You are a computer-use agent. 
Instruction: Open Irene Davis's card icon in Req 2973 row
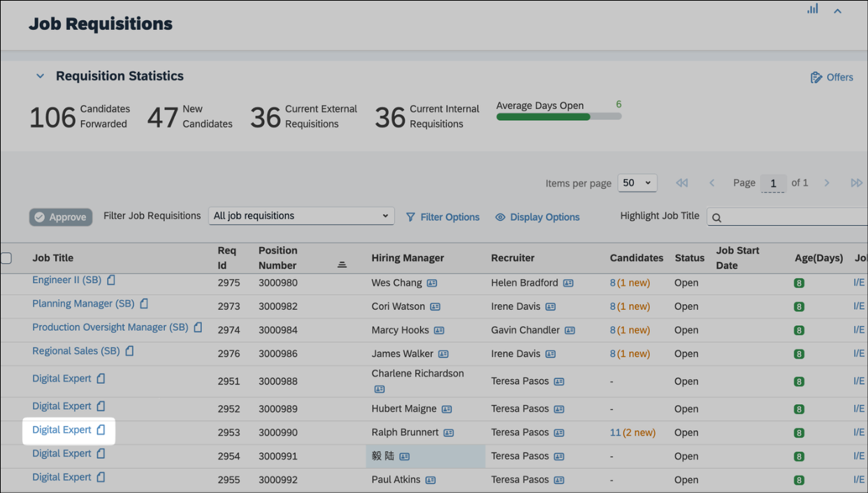pyautogui.click(x=551, y=307)
